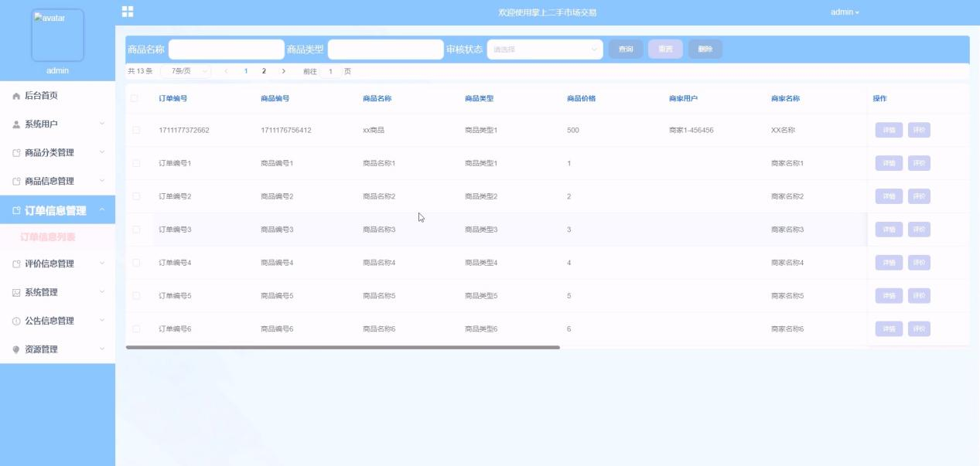Open the 审核状态 select dropdown

545,49
